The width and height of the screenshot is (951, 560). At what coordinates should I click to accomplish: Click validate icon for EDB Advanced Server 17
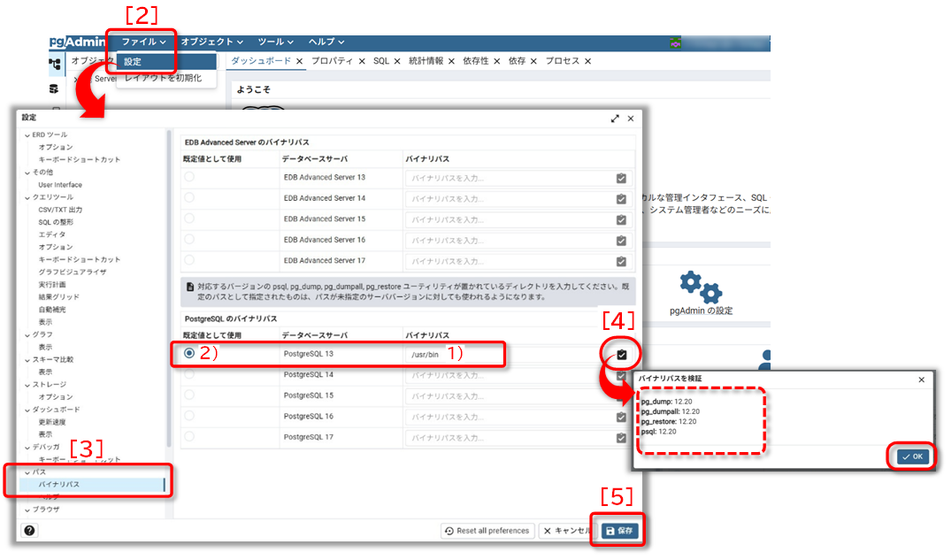[621, 261]
